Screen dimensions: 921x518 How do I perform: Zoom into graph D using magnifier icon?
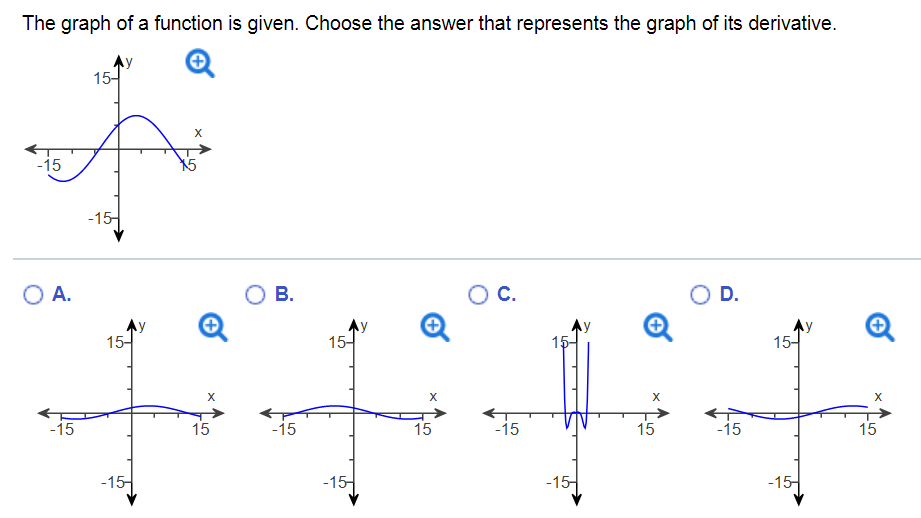(x=880, y=327)
